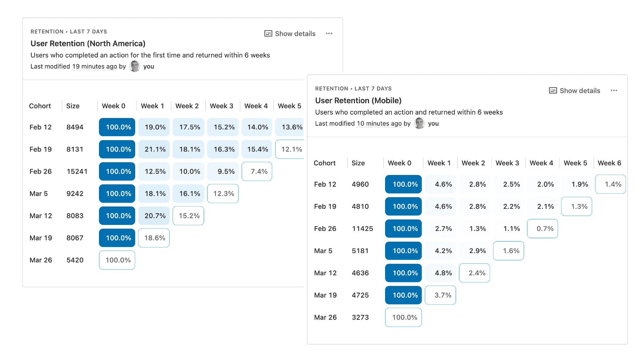Open three-dot menu on North America retention card
This screenshot has width=644, height=362.
pyautogui.click(x=329, y=34)
